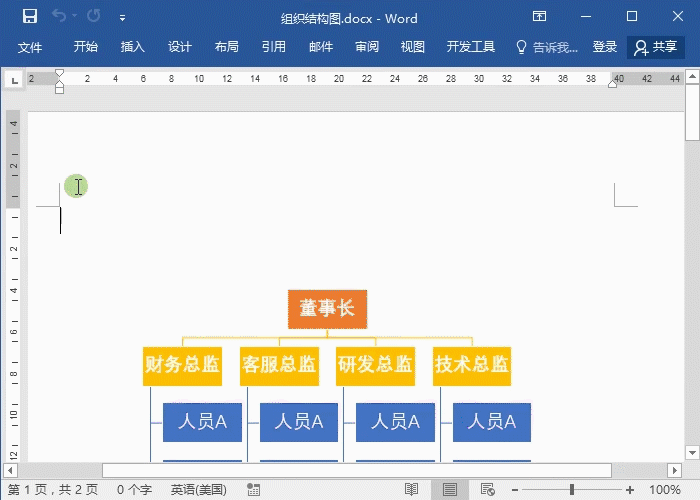The image size is (700, 500).
Task: Switch to the 邮件 tab
Action: click(321, 47)
